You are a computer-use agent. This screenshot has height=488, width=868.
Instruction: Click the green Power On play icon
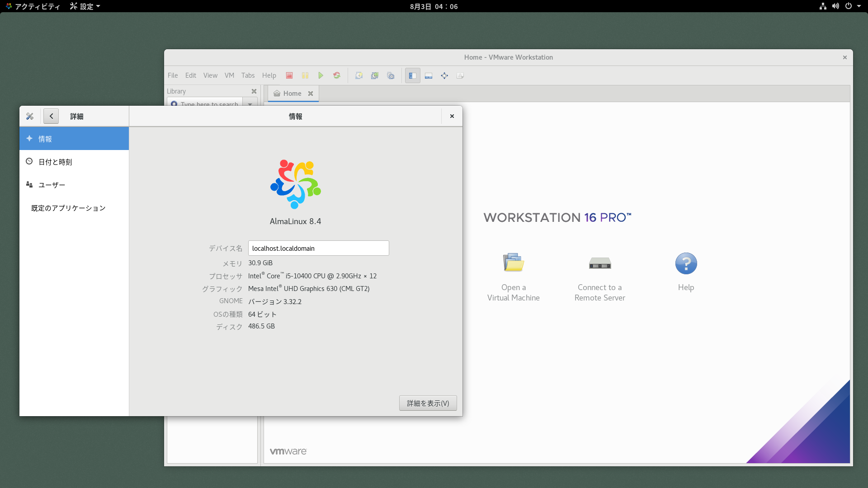pos(321,75)
